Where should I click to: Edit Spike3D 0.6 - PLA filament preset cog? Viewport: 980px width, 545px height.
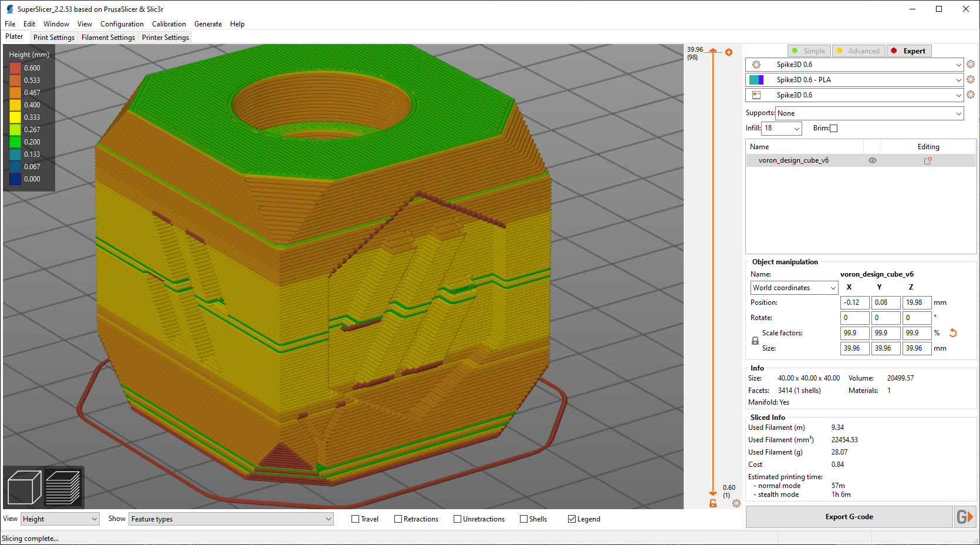click(971, 79)
